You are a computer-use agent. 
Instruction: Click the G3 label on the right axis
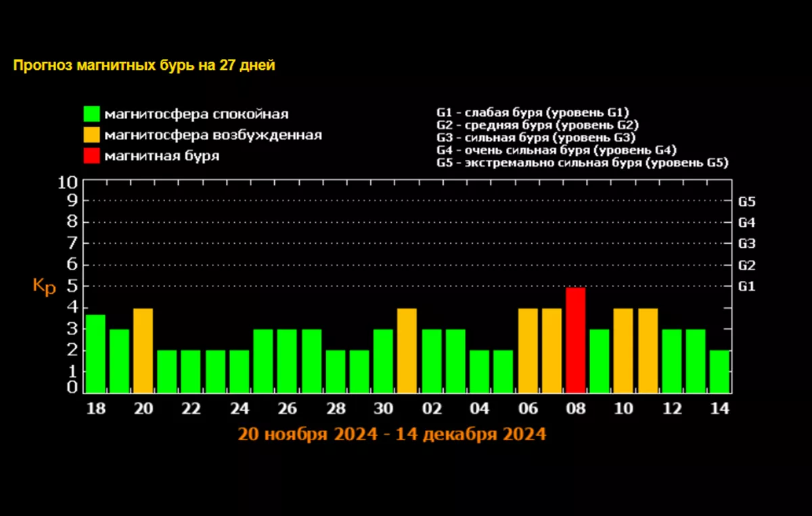(x=746, y=244)
